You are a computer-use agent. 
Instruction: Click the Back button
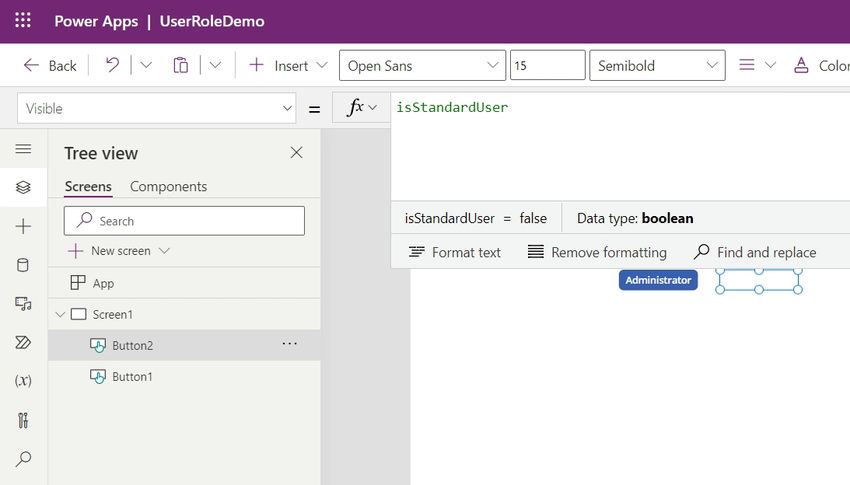tap(50, 66)
